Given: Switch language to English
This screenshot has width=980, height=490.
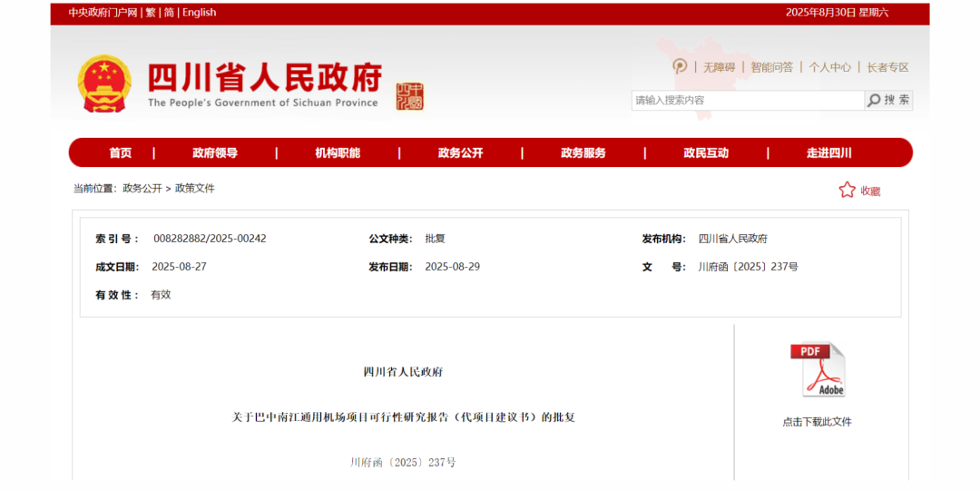Looking at the screenshot, I should point(200,13).
